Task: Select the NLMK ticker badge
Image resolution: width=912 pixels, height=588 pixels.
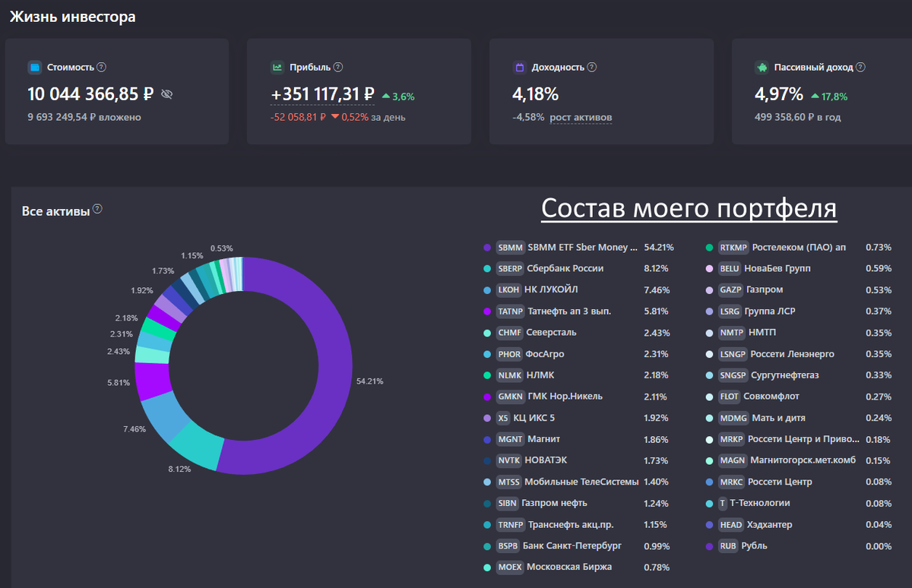Action: coord(508,375)
